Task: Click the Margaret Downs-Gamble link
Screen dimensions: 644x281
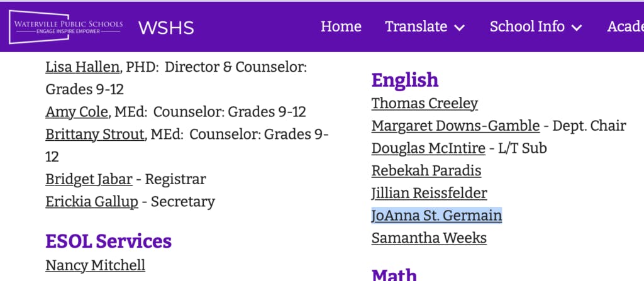Action: click(x=455, y=126)
